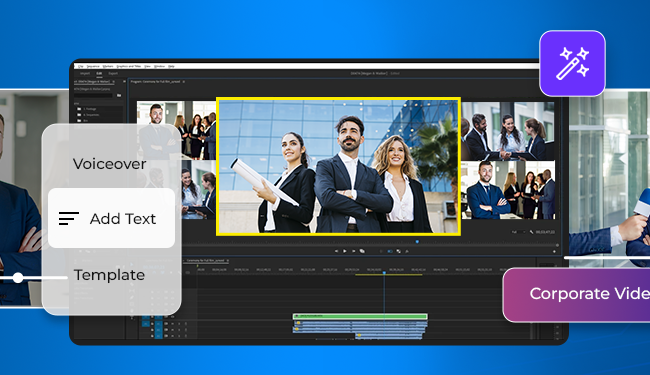Screen dimensions: 650x375
Task: Open the Sequence menu
Action: point(93,66)
